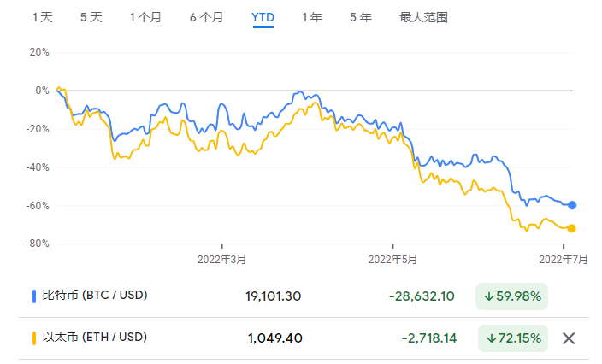
Task: Open the 以太币 (ETH / USD) link
Action: click(x=95, y=338)
